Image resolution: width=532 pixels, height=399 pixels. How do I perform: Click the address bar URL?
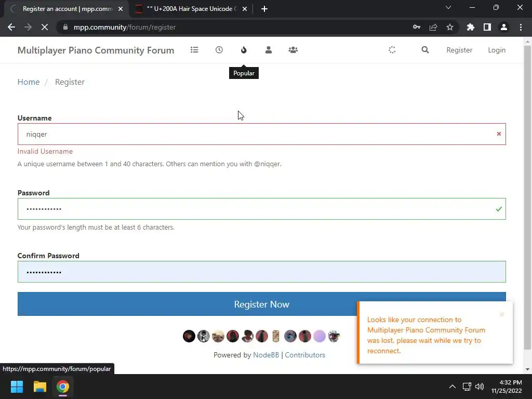pyautogui.click(x=125, y=27)
